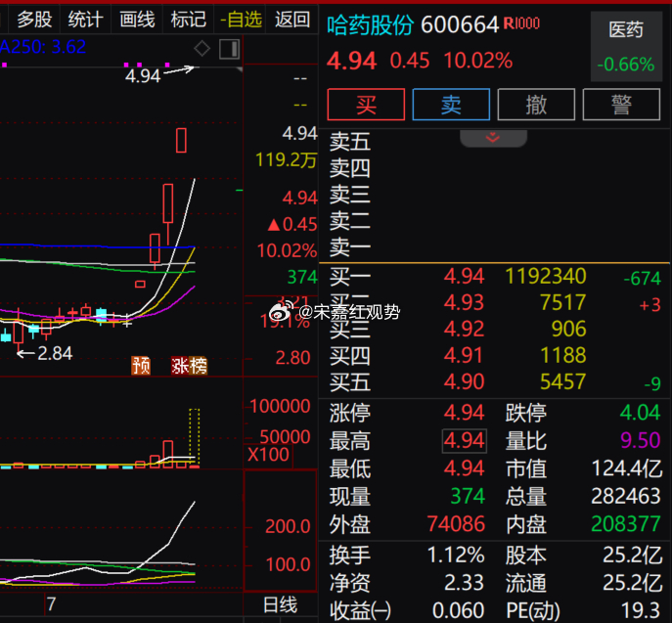Remove stock from 自选 watchlist

241,20
